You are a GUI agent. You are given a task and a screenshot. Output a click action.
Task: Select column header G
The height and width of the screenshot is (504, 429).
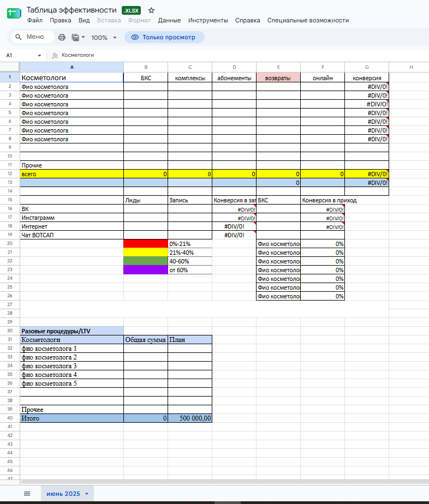[x=367, y=67]
